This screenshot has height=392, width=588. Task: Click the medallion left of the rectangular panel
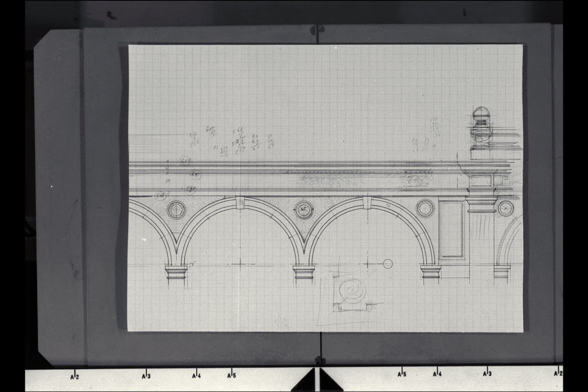(x=425, y=208)
